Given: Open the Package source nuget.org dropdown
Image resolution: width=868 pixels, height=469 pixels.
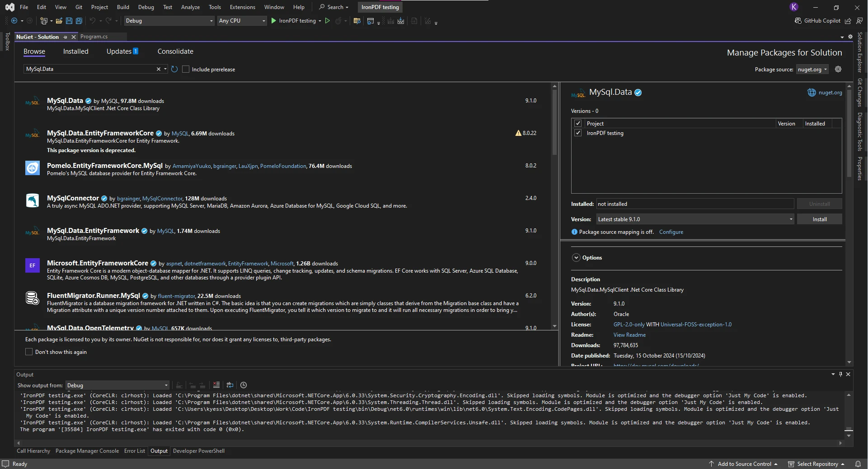Looking at the screenshot, I should point(812,69).
